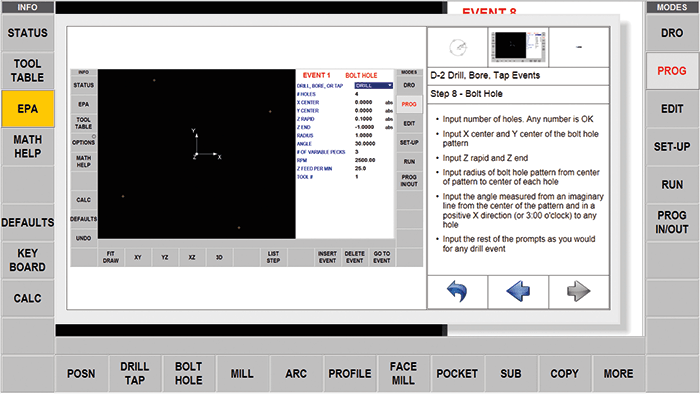Select YZ view in the embedded screen
Viewport: 700px width, 394px height.
click(165, 257)
